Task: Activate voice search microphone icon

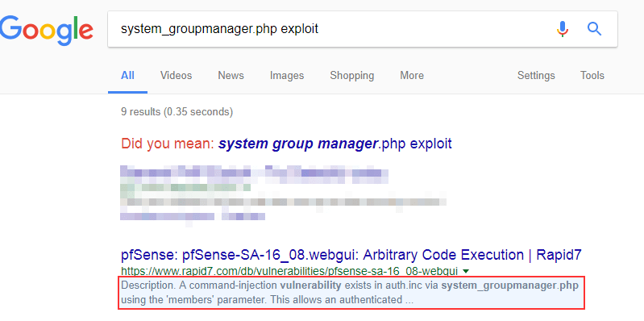Action: 563,29
